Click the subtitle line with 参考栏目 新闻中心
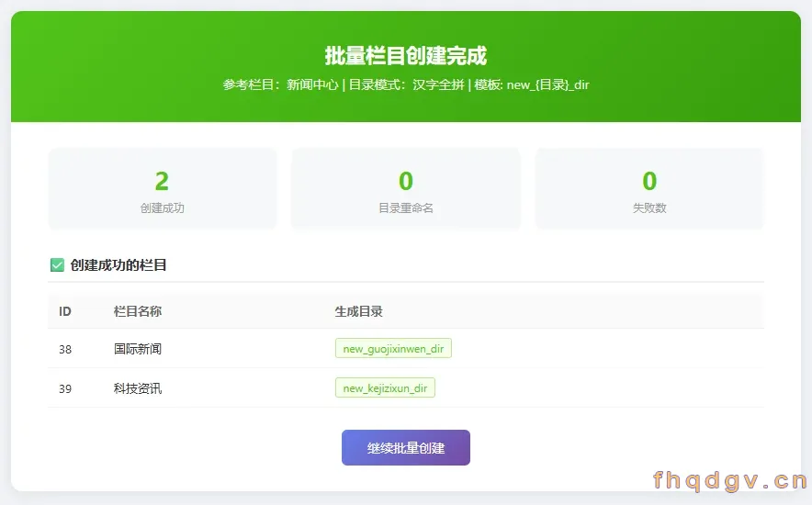 tap(406, 84)
